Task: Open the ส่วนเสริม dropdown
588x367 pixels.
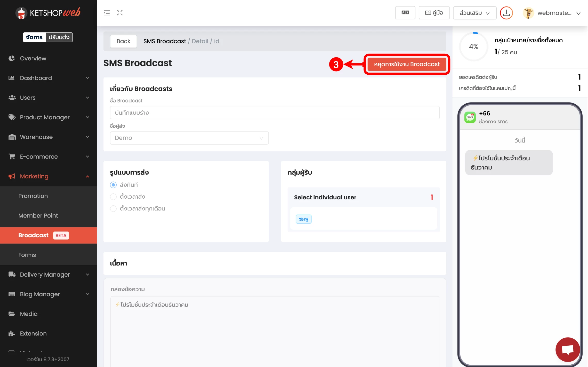Action: point(474,13)
